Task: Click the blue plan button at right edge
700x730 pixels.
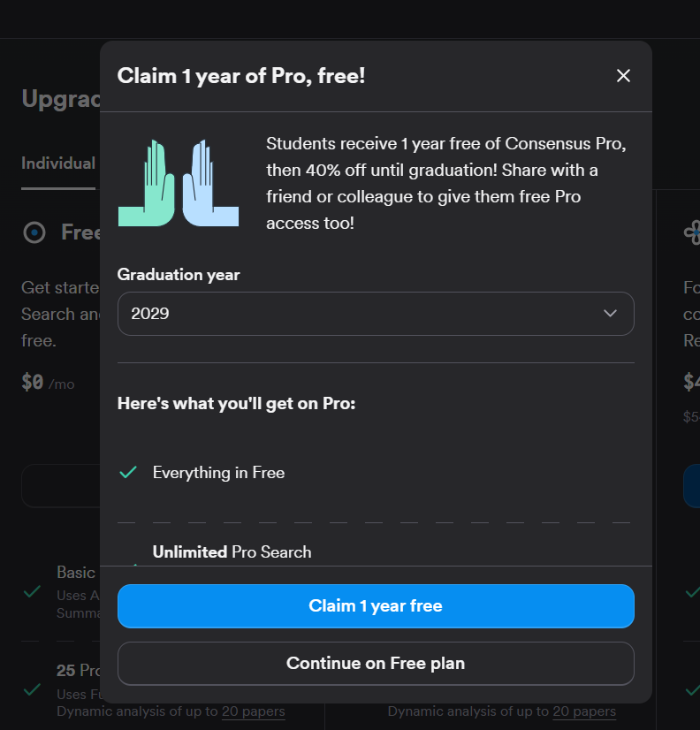Action: point(691,486)
